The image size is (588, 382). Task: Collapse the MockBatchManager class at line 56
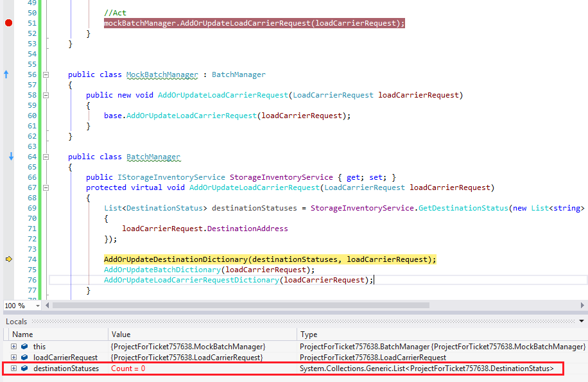click(x=46, y=74)
